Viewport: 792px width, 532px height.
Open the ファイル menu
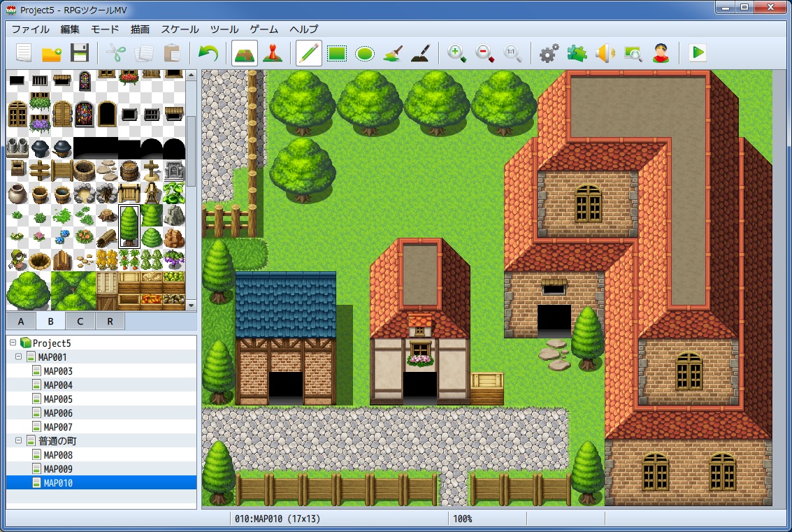(x=30, y=29)
